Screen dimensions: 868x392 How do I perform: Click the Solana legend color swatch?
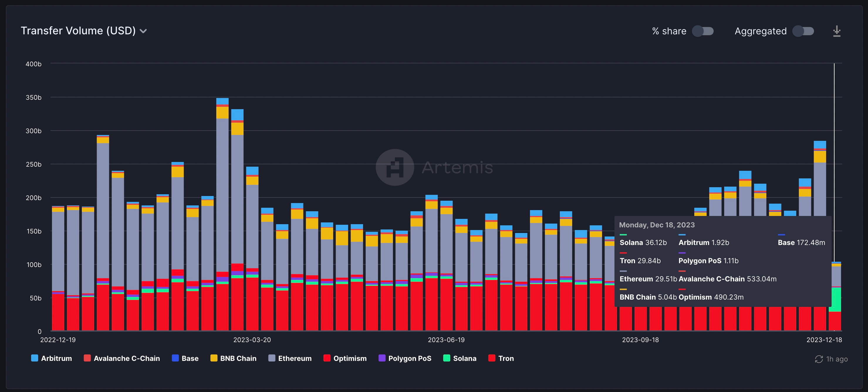tap(446, 358)
